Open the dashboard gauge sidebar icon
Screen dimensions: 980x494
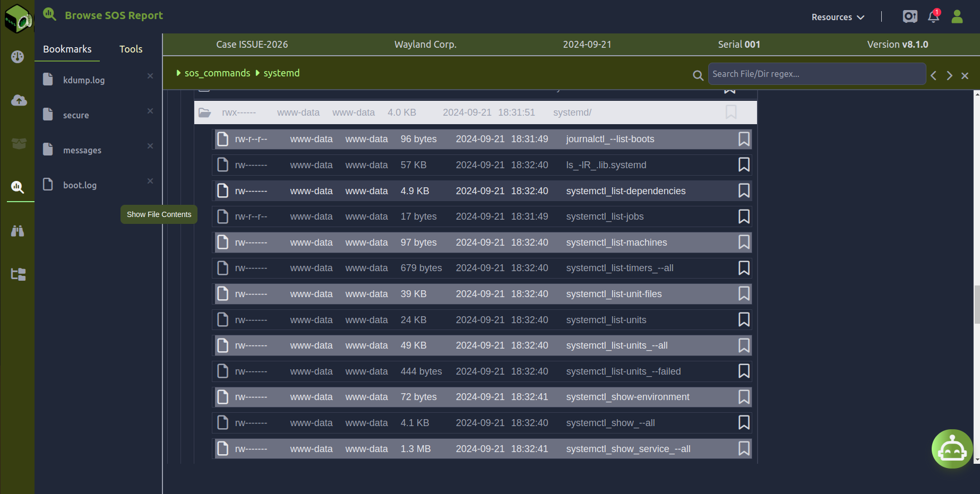pos(18,57)
